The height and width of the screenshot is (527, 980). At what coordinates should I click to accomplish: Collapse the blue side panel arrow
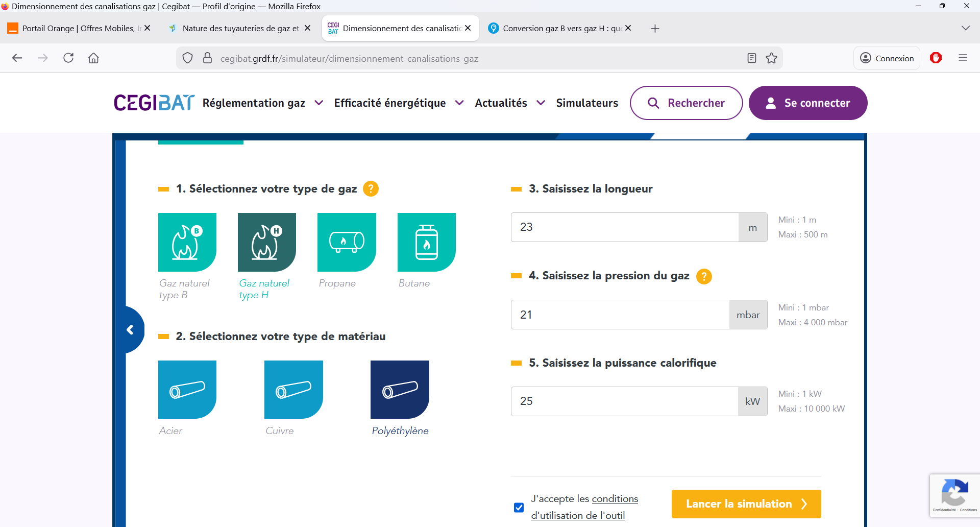(x=130, y=330)
